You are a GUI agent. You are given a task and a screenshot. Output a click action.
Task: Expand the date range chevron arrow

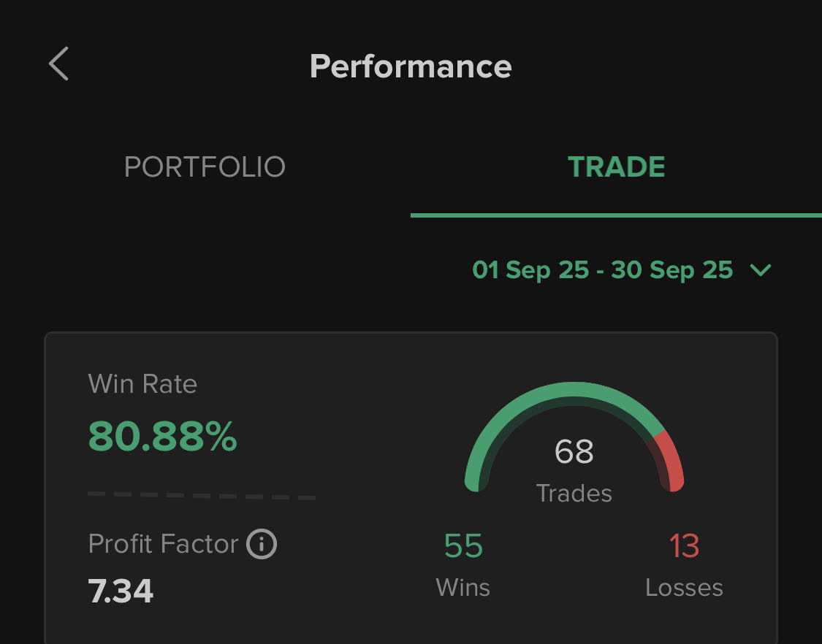coord(760,270)
